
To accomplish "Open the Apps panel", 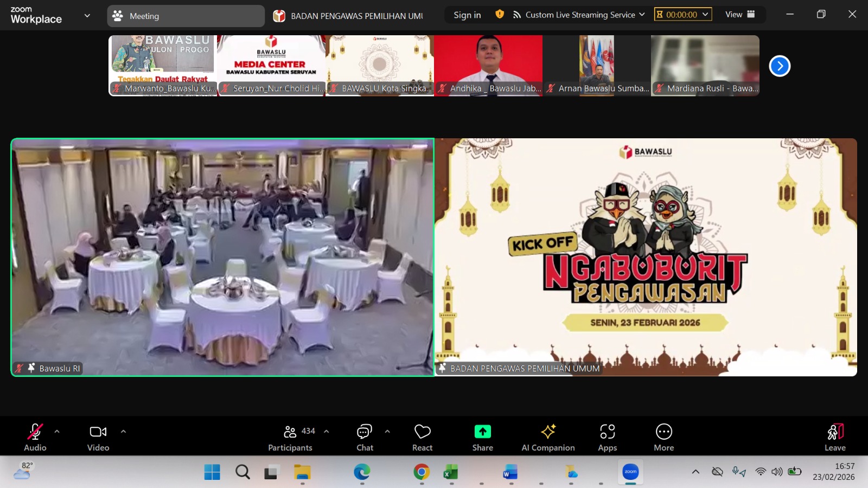I will 608,437.
